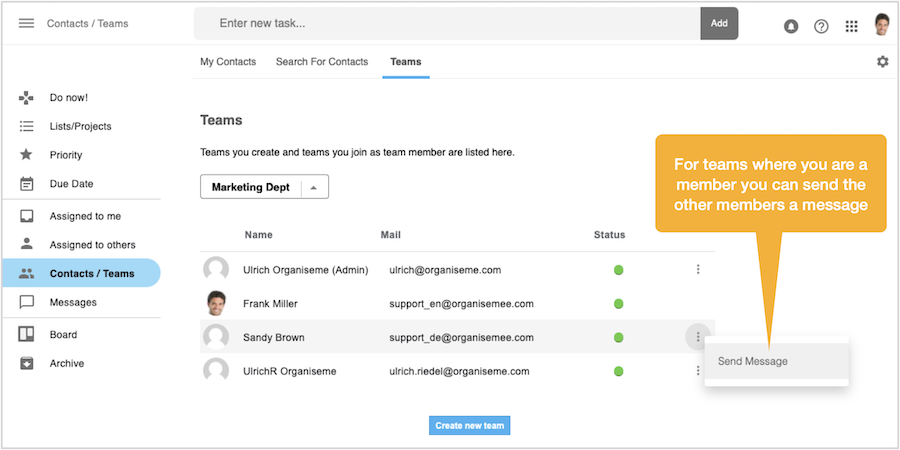Expand the Marketing Dept team dropdown

pos(314,187)
